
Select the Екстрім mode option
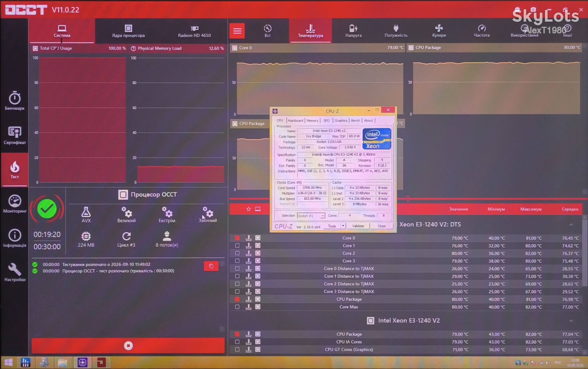click(167, 214)
